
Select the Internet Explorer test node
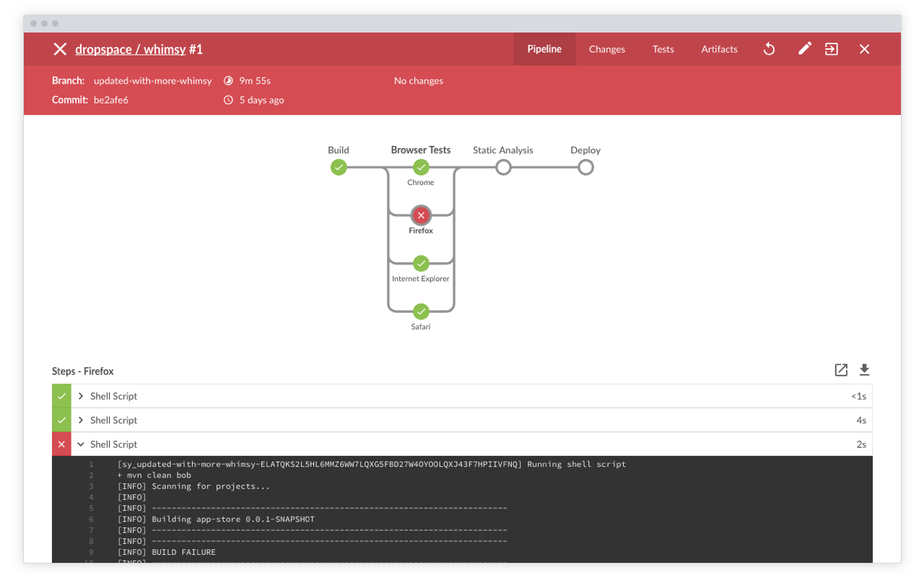pos(421,263)
